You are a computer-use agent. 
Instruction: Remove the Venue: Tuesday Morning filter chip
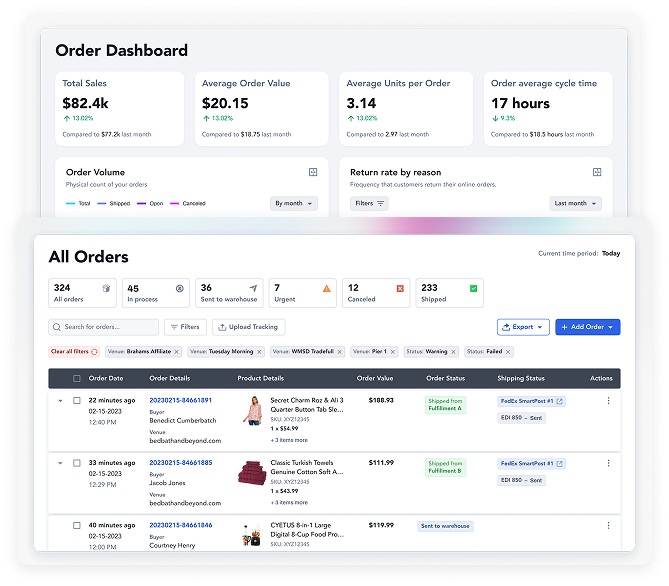[x=259, y=352]
